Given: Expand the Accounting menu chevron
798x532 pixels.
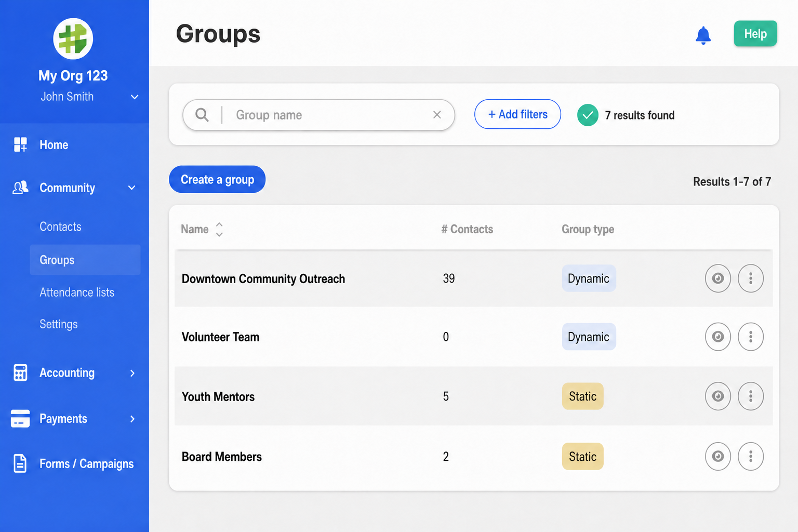Looking at the screenshot, I should coord(132,373).
